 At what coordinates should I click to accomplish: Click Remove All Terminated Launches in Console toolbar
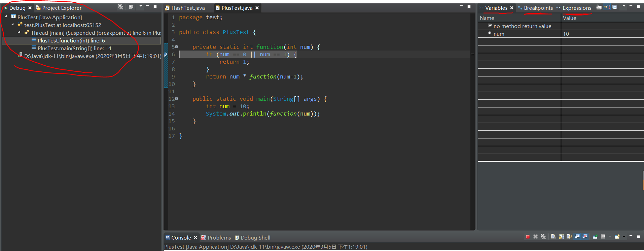[543, 237]
